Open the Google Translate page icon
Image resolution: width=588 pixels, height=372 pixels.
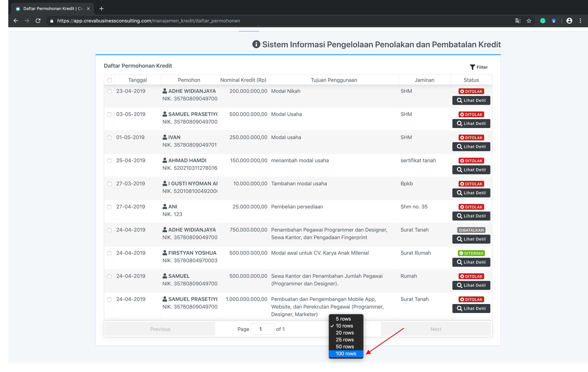point(518,21)
